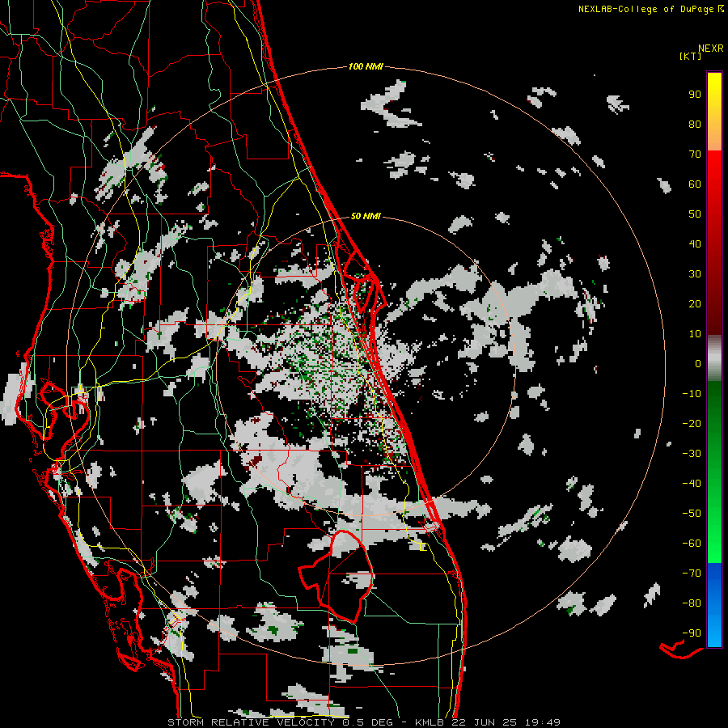Screen dimensions: 728x728
Task: Click the blue bottom segment of color bar
Action: coord(714,605)
